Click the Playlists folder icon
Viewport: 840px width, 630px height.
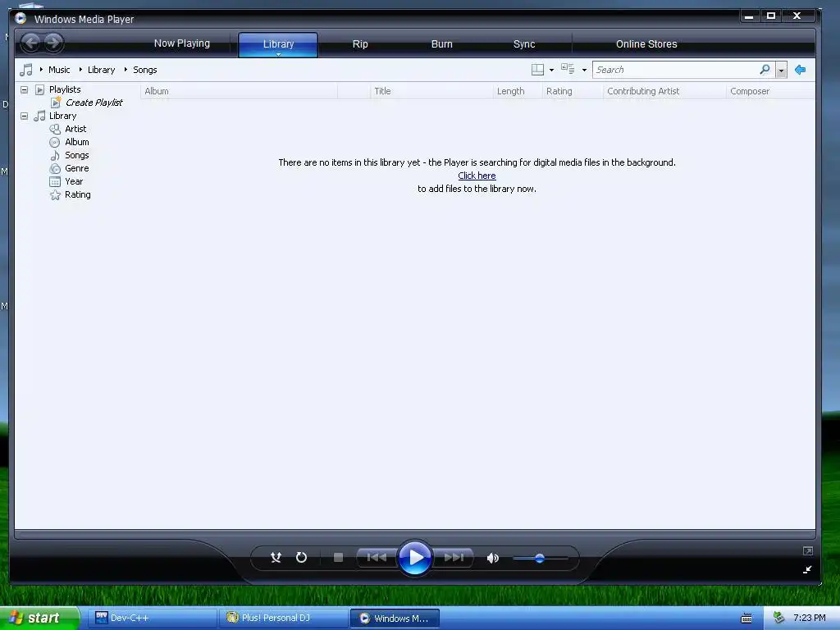pos(39,89)
